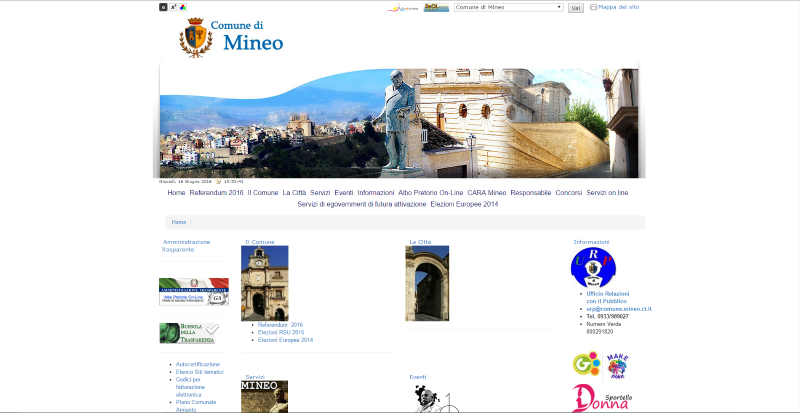The width and height of the screenshot is (800, 413).
Task: Click the text-size 'A' accessibility icon
Action: click(x=173, y=7)
